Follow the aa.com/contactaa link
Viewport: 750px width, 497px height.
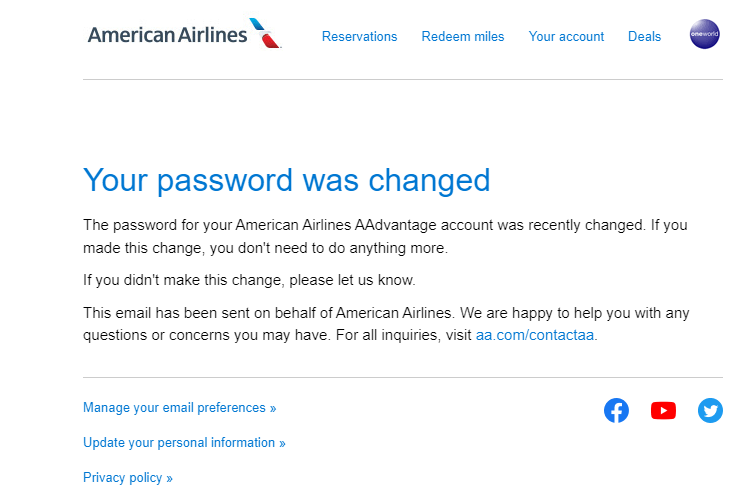point(535,335)
